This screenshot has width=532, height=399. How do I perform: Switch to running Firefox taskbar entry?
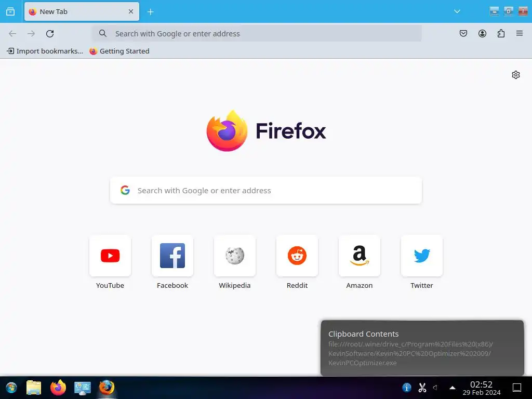tap(107, 388)
